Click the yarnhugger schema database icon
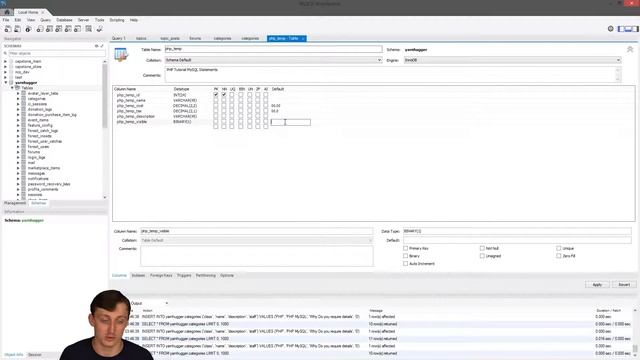 (11, 82)
